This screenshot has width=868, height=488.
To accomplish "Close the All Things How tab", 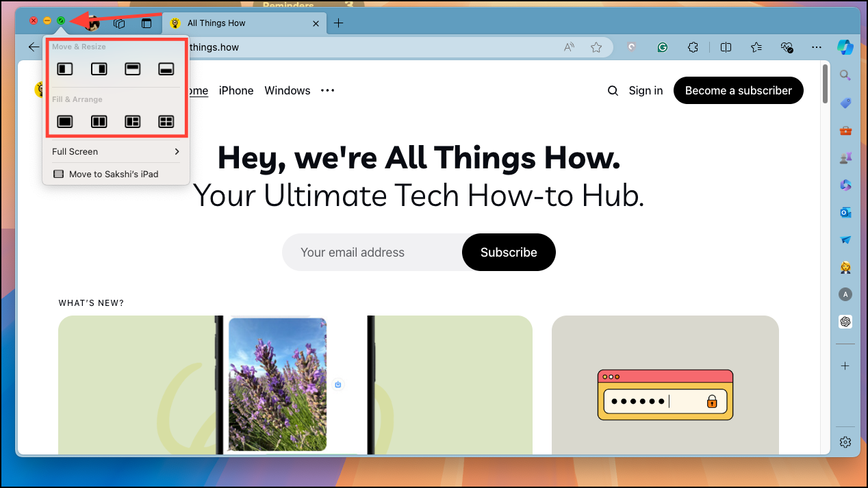I will 316,23.
